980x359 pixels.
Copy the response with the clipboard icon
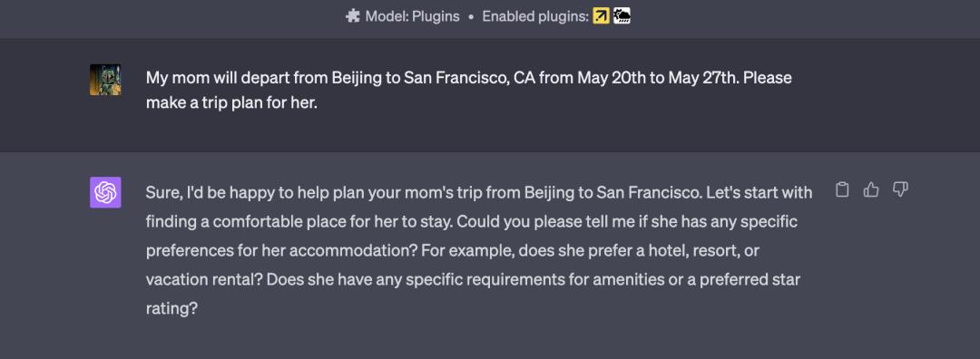coord(842,189)
